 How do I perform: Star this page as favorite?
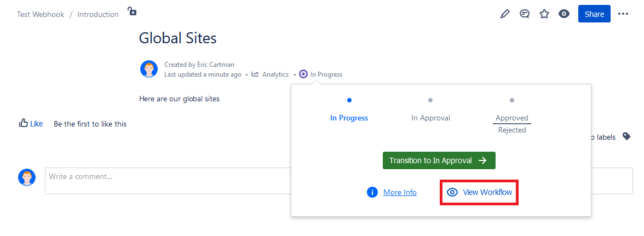click(544, 14)
